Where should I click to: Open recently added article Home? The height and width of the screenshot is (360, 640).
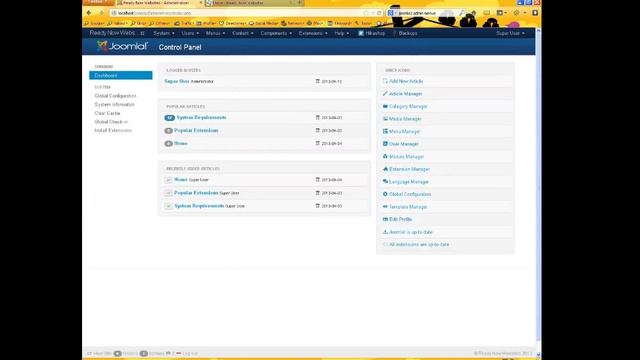(181, 180)
